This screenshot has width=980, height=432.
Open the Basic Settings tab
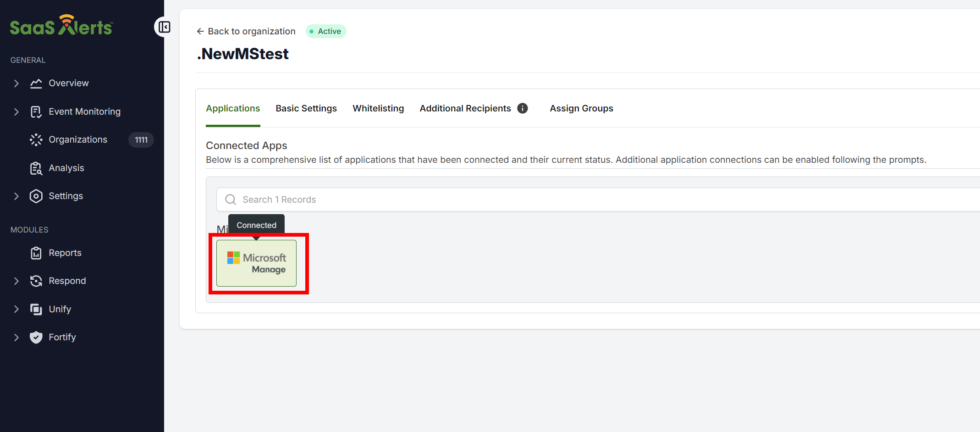306,108
